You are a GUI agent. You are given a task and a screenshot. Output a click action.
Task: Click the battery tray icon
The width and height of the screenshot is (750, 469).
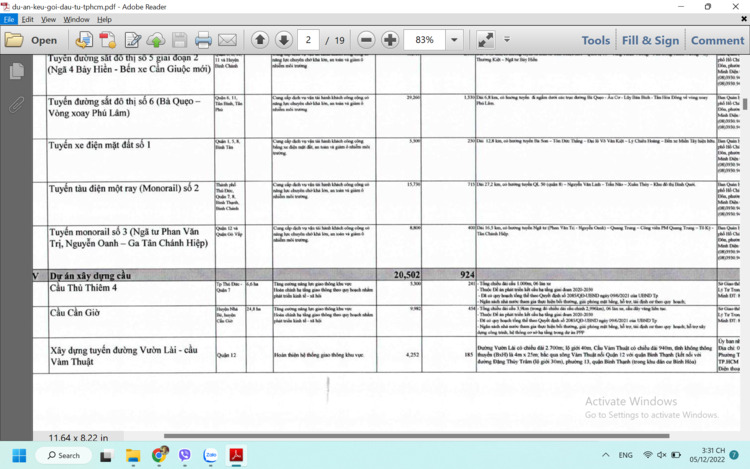click(676, 455)
